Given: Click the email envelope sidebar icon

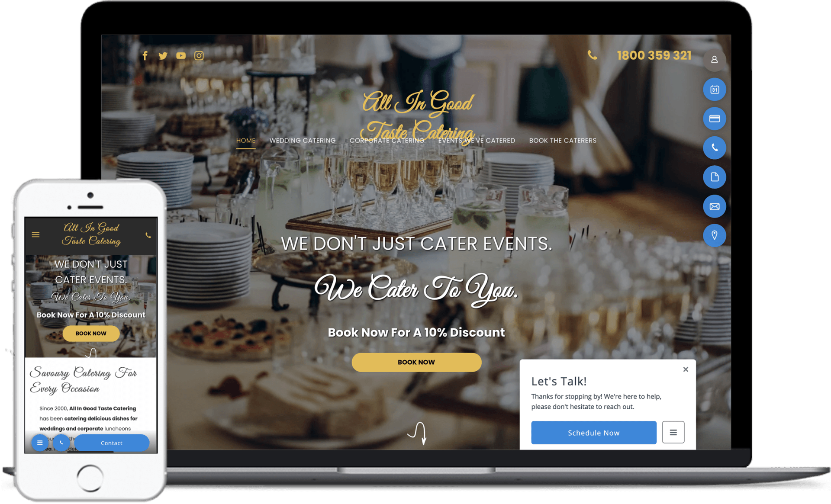Looking at the screenshot, I should pyautogui.click(x=714, y=206).
